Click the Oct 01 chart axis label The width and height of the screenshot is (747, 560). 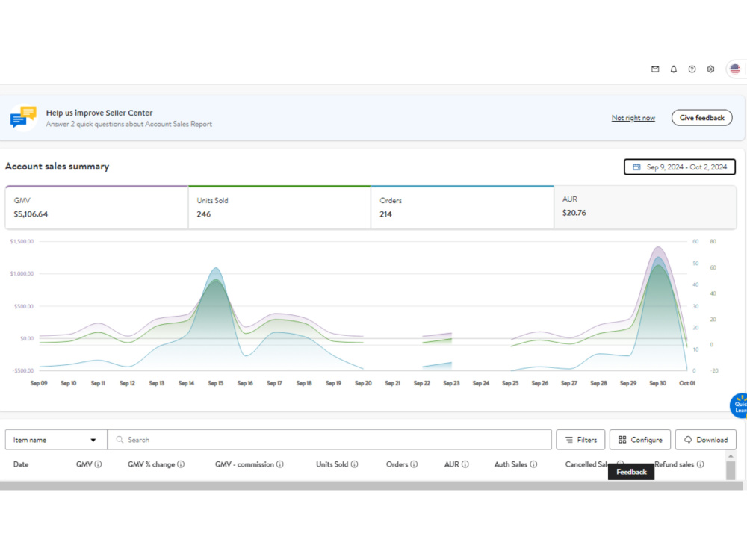coord(687,383)
